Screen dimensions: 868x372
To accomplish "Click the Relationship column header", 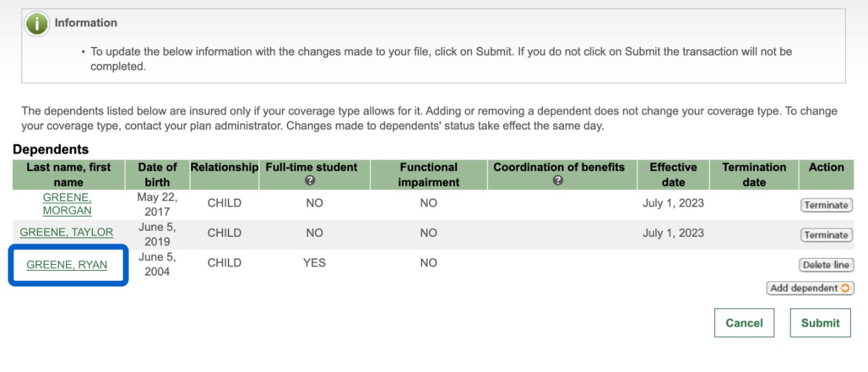I will pyautogui.click(x=224, y=167).
